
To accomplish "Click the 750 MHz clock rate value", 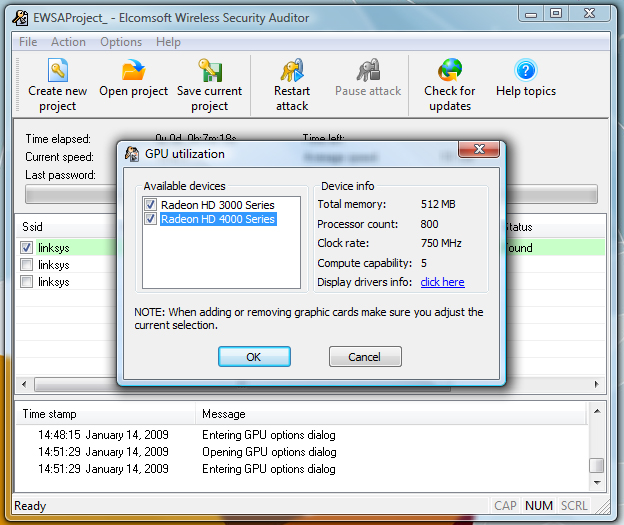I will [x=441, y=243].
